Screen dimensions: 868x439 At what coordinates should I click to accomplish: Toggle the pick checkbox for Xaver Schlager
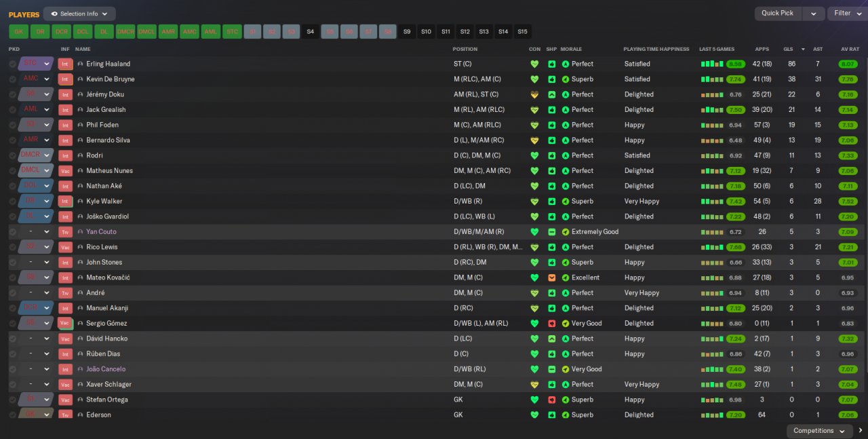coord(13,385)
